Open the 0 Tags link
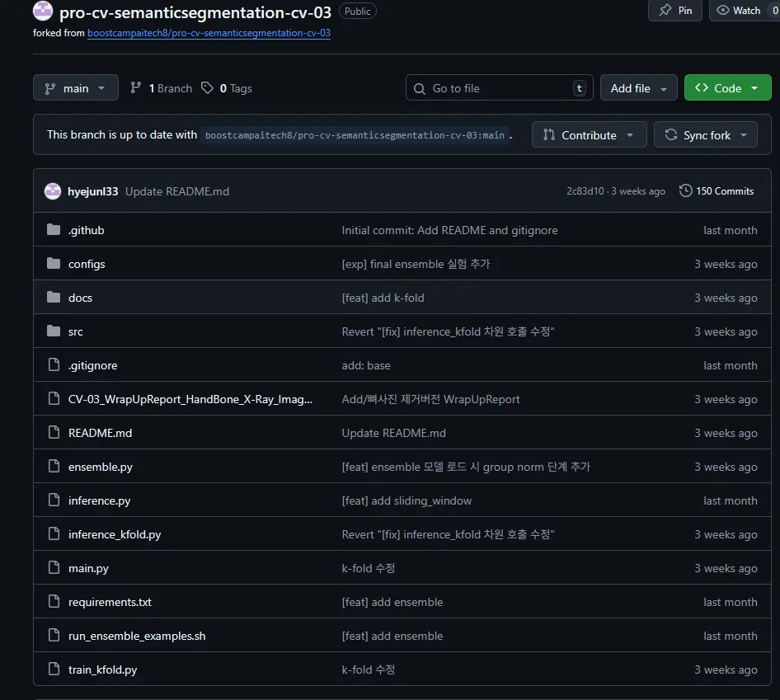This screenshot has width=780, height=700. point(227,88)
